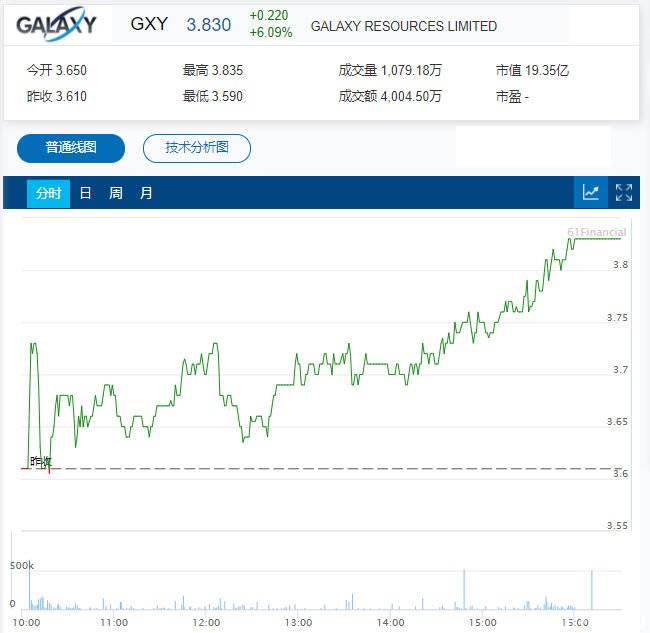Open the line chart view icon
Image resolution: width=650 pixels, height=633 pixels.
(x=591, y=192)
